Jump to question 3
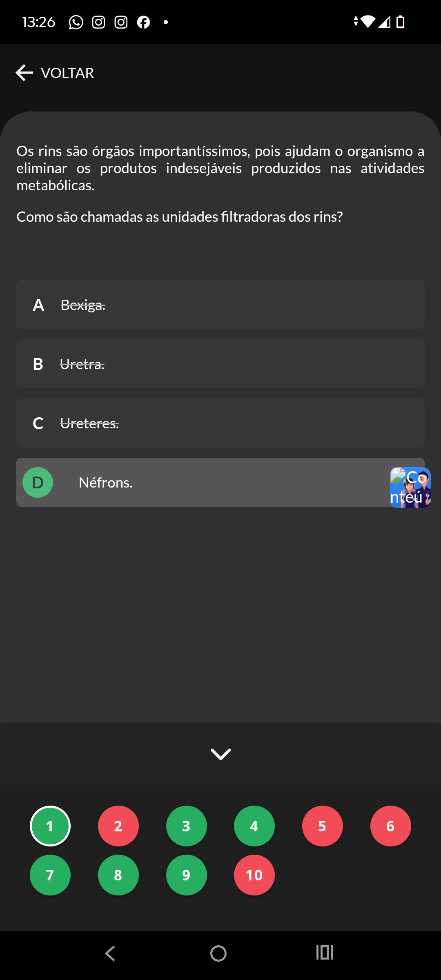 point(187,826)
